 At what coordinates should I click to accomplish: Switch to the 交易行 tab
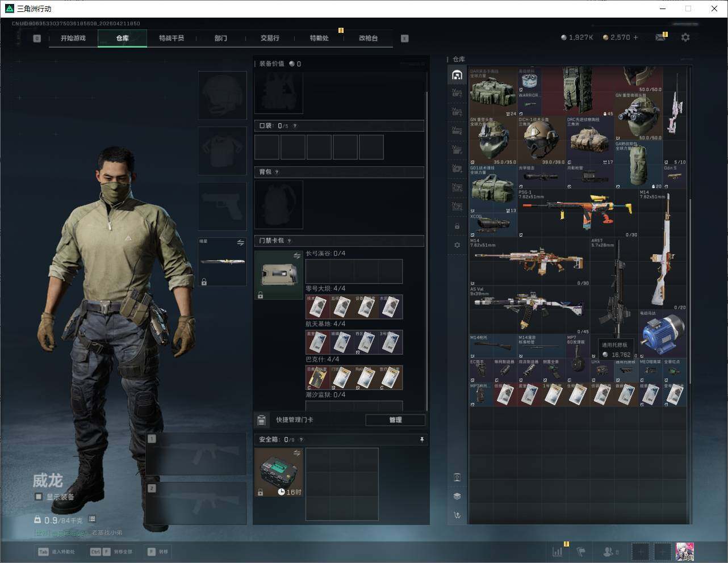tap(270, 38)
